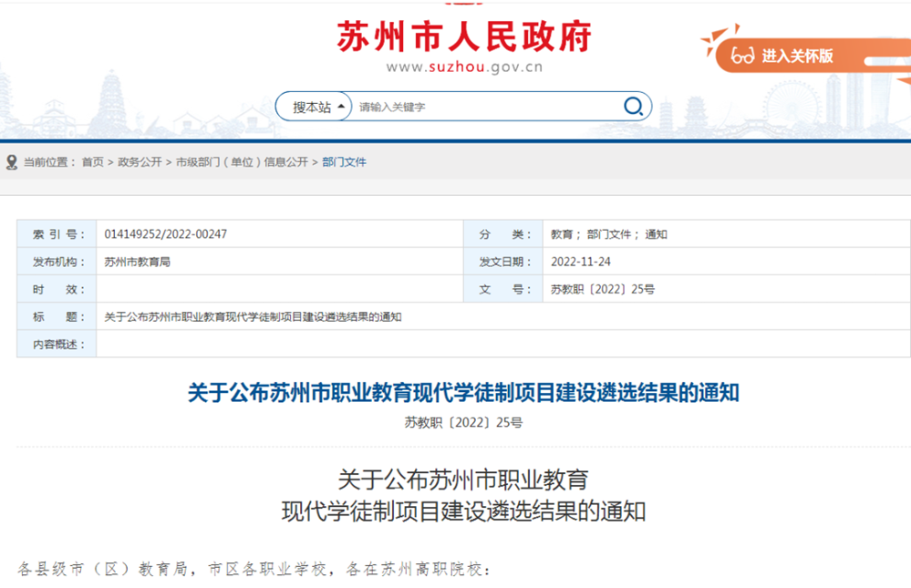The width and height of the screenshot is (911, 588).
Task: Click the 标题 label cell
Action: [x=57, y=317]
